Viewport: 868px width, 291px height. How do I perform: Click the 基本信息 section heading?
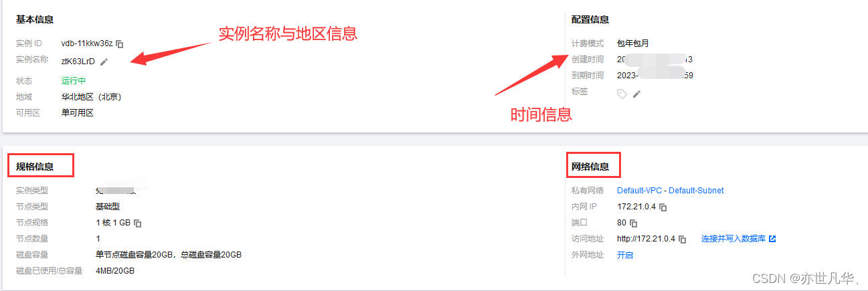click(35, 19)
